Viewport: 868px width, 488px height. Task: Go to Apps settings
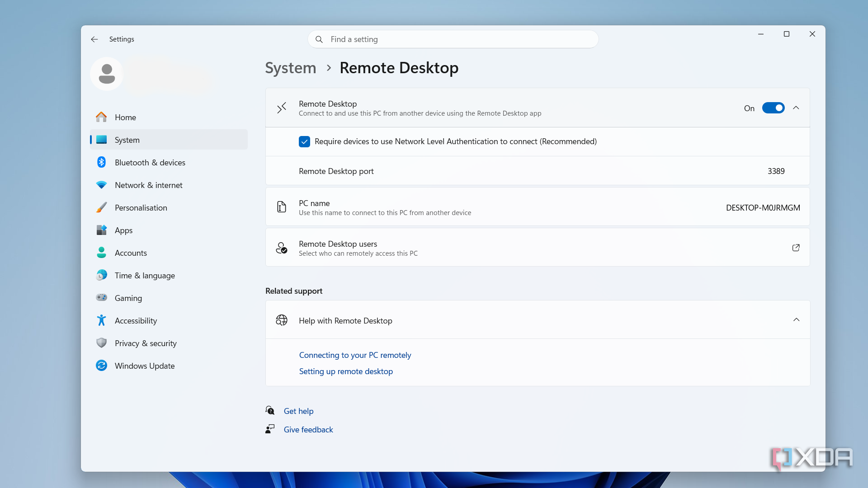click(169, 230)
